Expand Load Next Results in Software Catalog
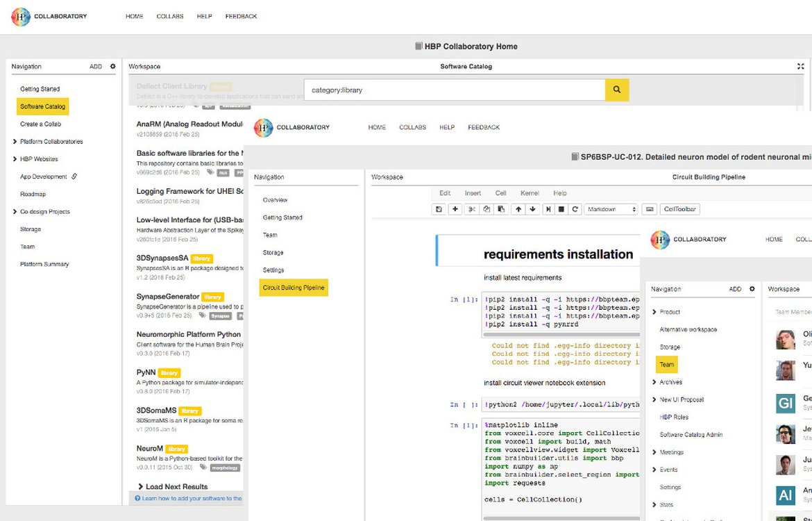812x521 pixels. pos(172,487)
